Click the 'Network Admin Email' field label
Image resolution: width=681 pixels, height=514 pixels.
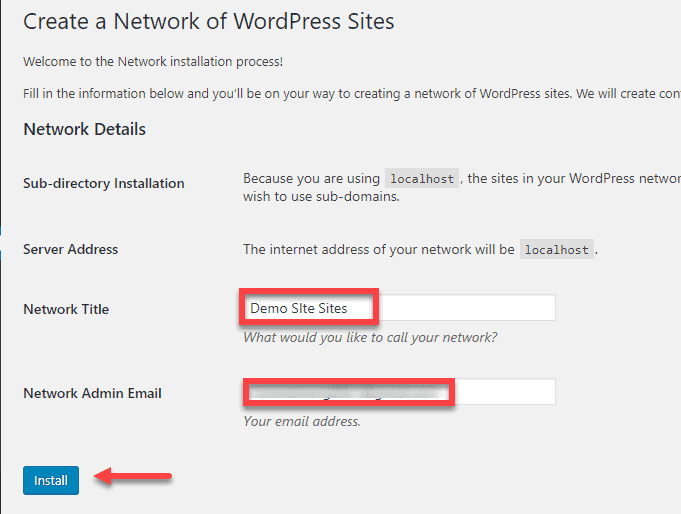tap(92, 393)
